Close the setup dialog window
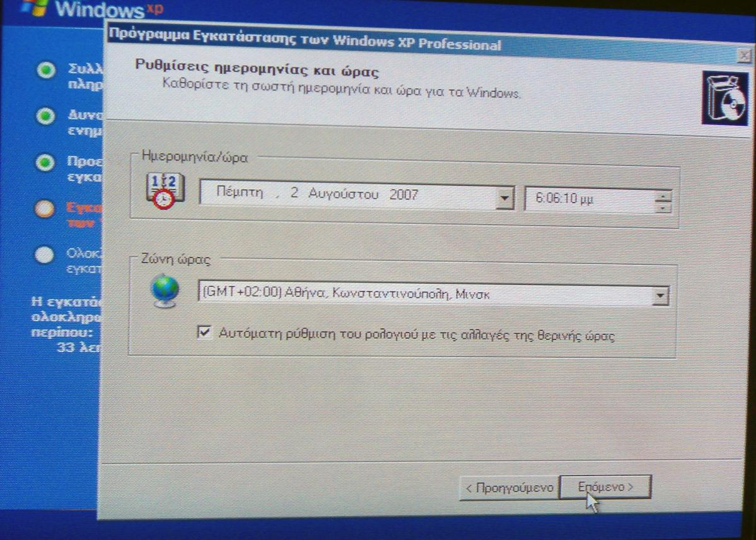 (x=744, y=56)
